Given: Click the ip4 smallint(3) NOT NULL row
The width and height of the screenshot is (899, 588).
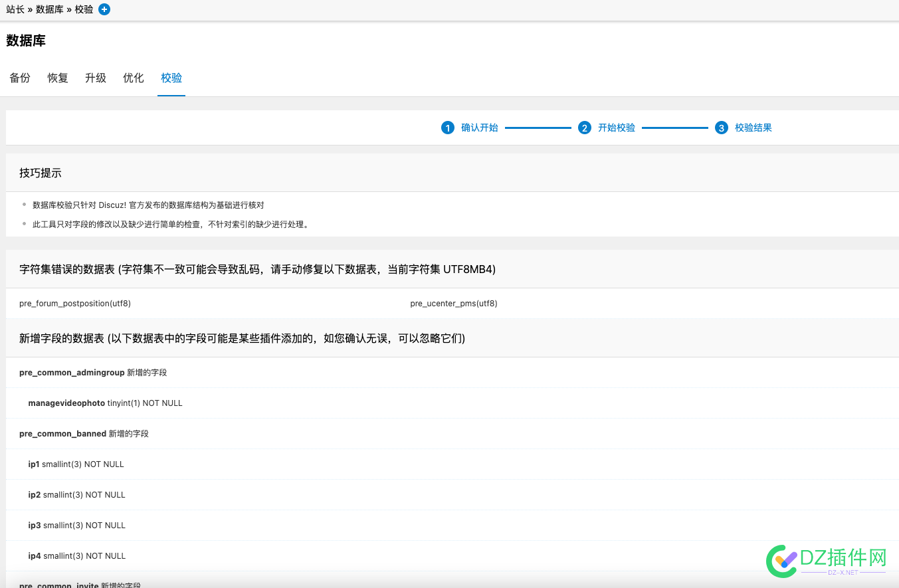Looking at the screenshot, I should pos(452,556).
